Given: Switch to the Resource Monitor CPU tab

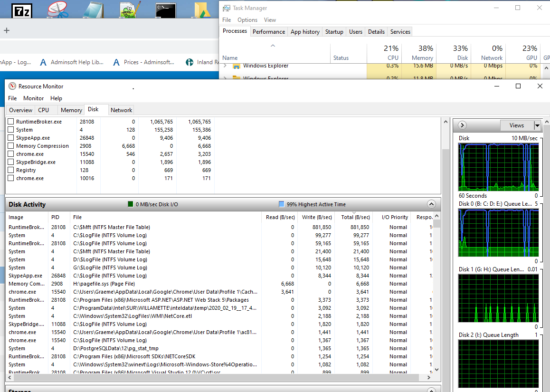Looking at the screenshot, I should pyautogui.click(x=44, y=110).
